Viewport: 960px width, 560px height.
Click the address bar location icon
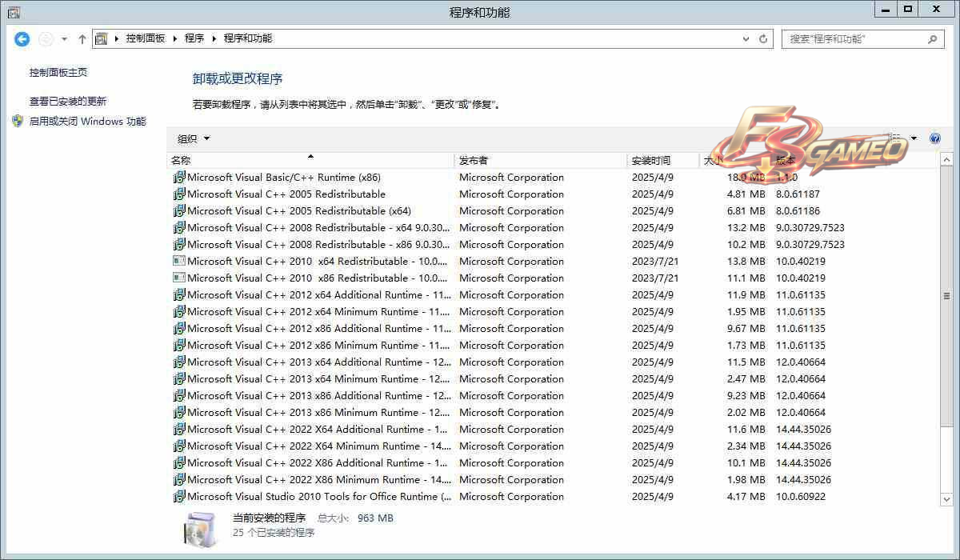point(102,38)
